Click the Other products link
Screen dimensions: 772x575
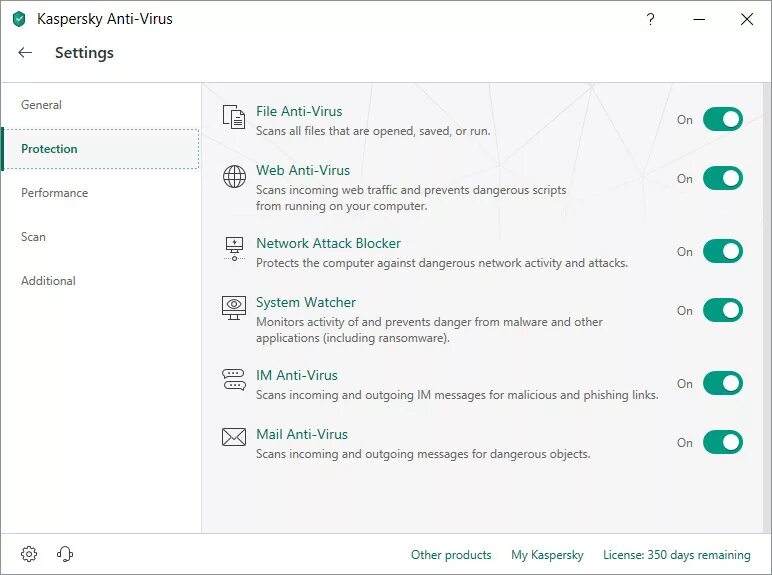pos(451,555)
